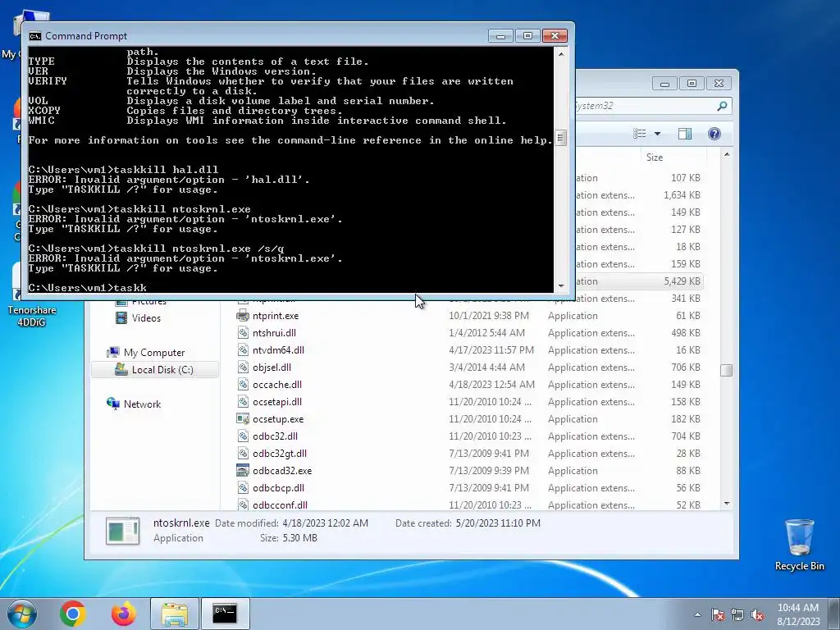Click the Show desktop button at taskbar end
The height and width of the screenshot is (630, 840).
(835, 614)
